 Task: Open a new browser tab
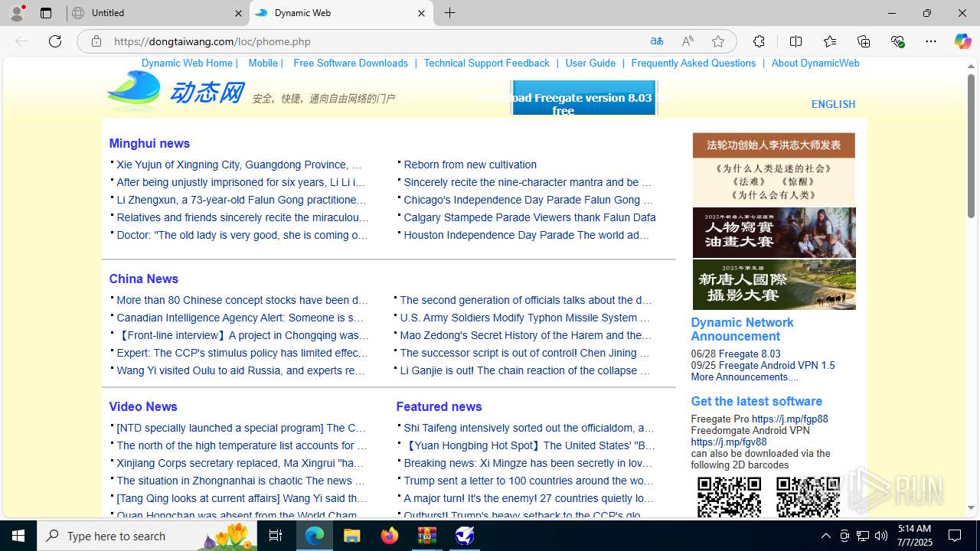pyautogui.click(x=450, y=13)
